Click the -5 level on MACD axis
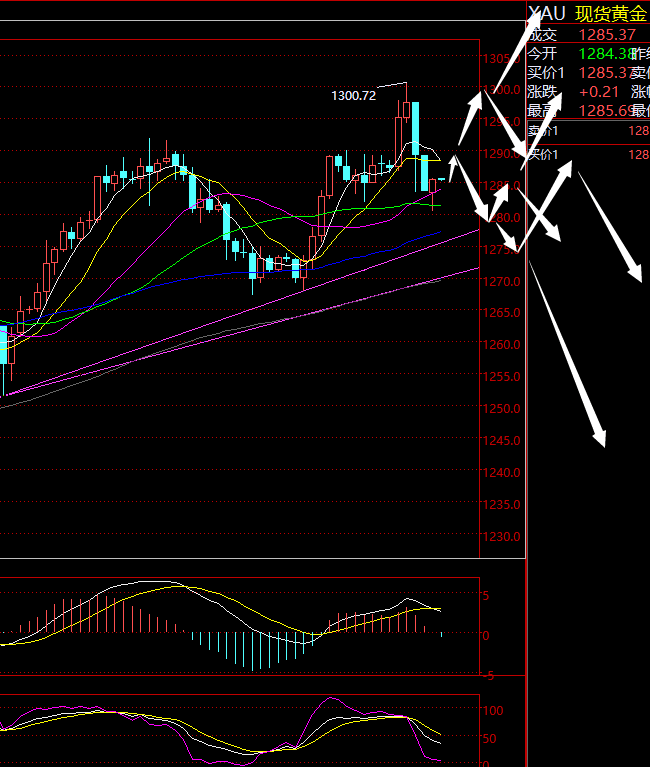Viewport: 650px width, 767px height. (487, 677)
